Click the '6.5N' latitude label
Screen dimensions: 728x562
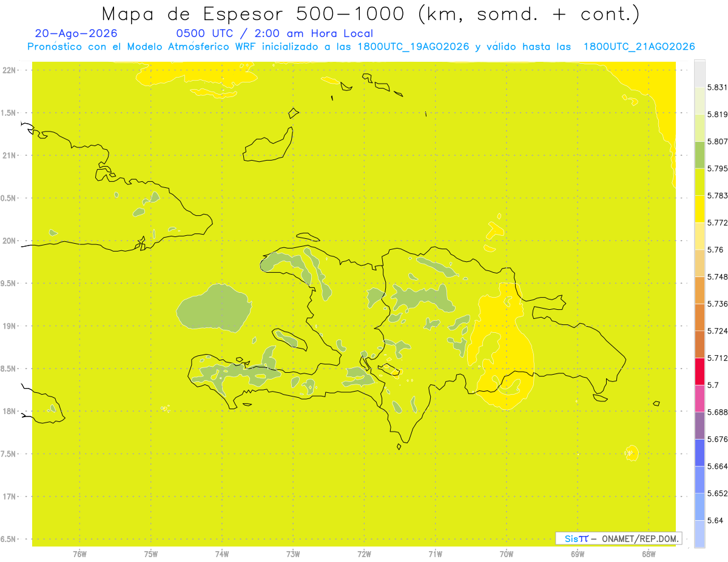pos(9,540)
